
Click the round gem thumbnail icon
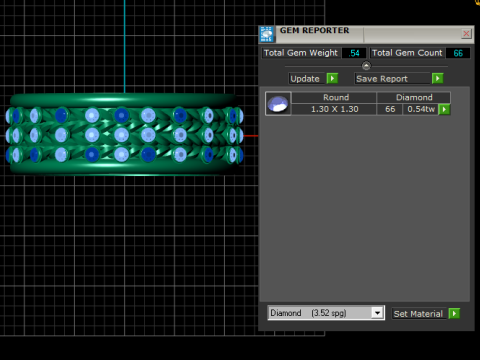[x=278, y=104]
